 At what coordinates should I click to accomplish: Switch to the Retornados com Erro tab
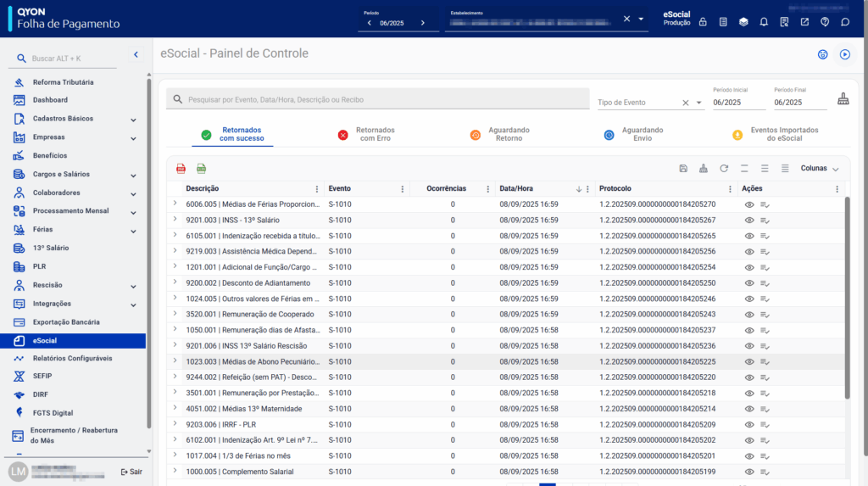(x=366, y=134)
